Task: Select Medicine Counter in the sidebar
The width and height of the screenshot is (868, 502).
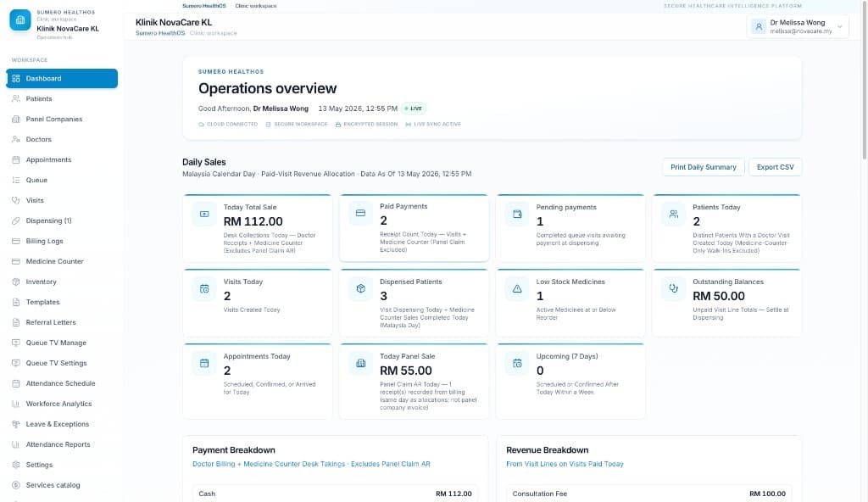Action: [62, 261]
